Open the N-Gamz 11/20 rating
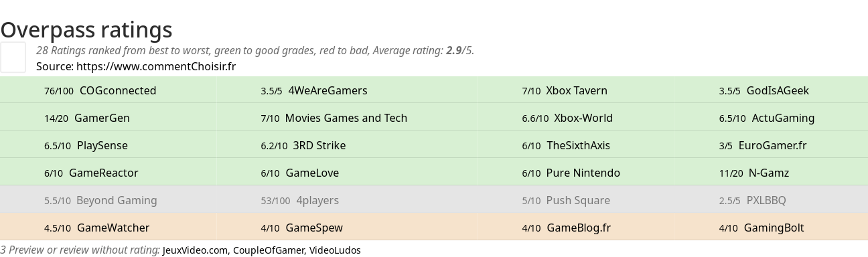 (x=754, y=173)
